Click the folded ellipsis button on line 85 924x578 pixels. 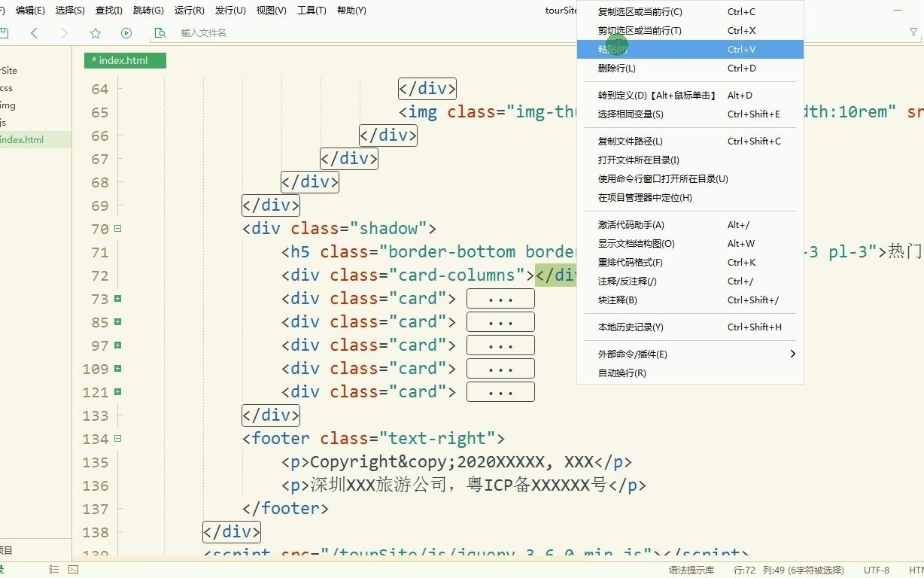[x=500, y=321]
